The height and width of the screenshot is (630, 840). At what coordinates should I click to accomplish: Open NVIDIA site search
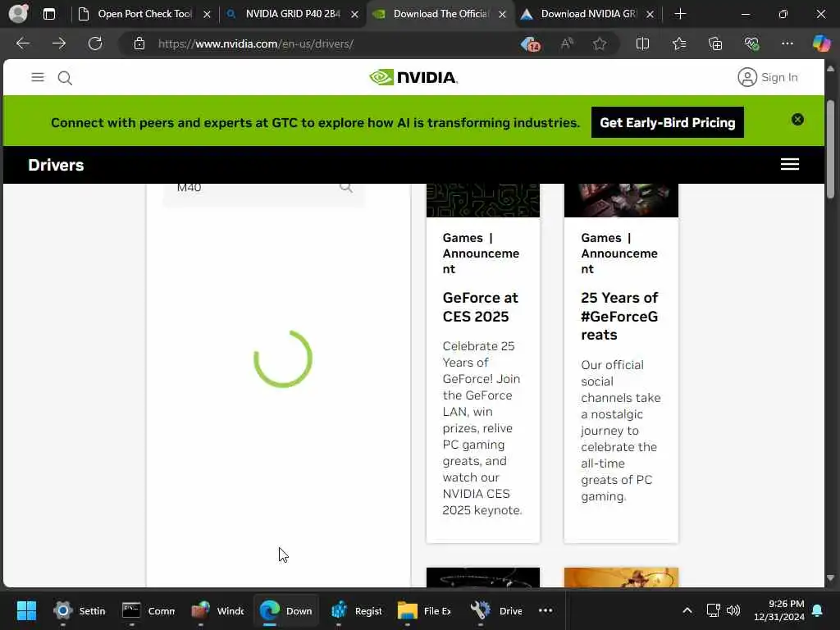(65, 78)
